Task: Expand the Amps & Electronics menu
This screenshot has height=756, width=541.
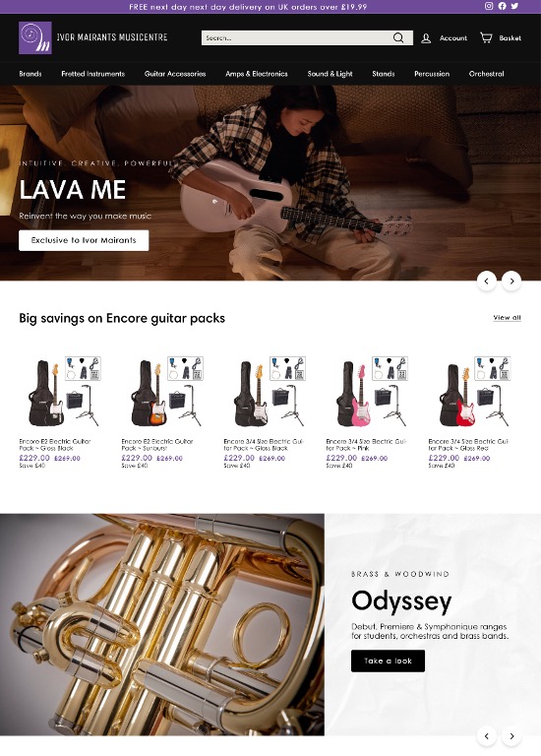Action: pyautogui.click(x=257, y=74)
